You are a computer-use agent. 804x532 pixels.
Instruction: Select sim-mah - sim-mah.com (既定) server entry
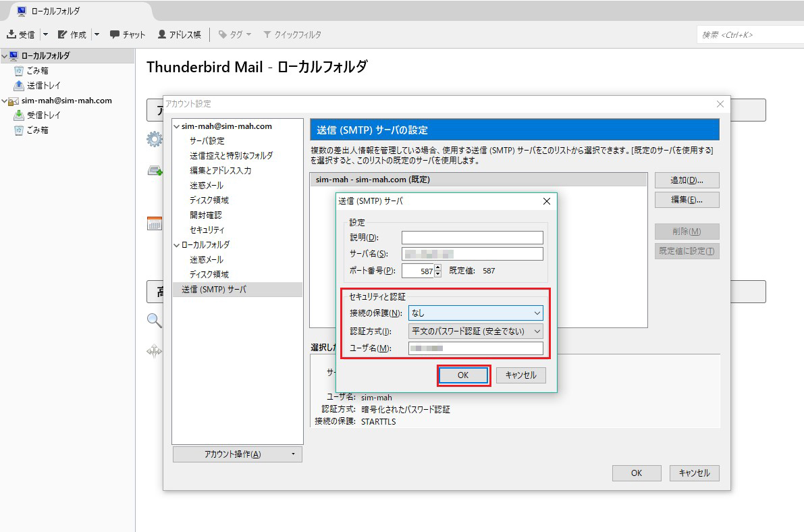[479, 180]
